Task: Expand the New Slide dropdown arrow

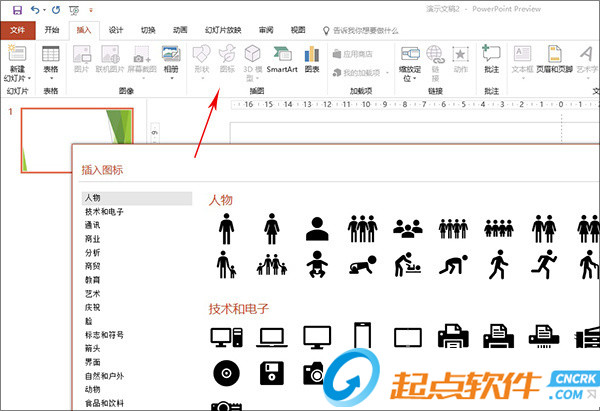Action: coord(29,78)
